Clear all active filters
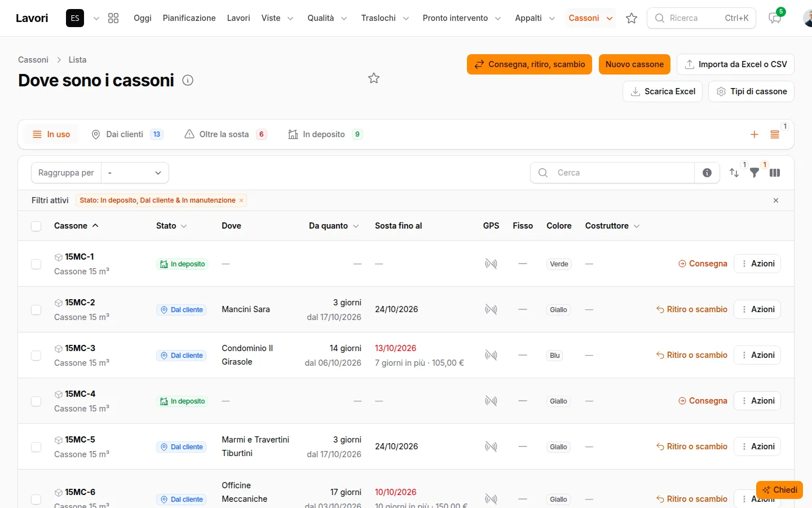The height and width of the screenshot is (508, 812). [776, 200]
